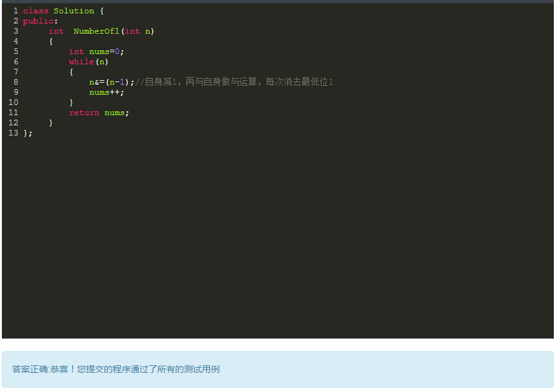Click 'int nums=0;' declaration line
This screenshot has height=392, width=557.
click(97, 52)
